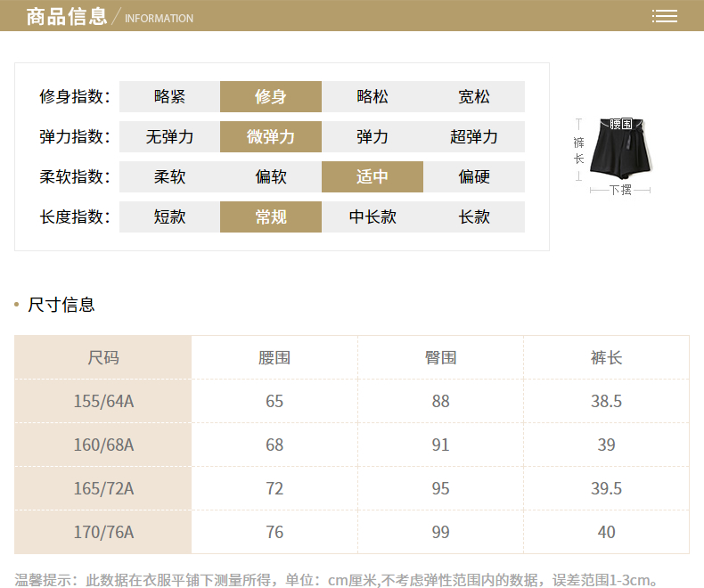This screenshot has height=588, width=704.
Task: Select the 中长款 length option
Action: click(372, 216)
